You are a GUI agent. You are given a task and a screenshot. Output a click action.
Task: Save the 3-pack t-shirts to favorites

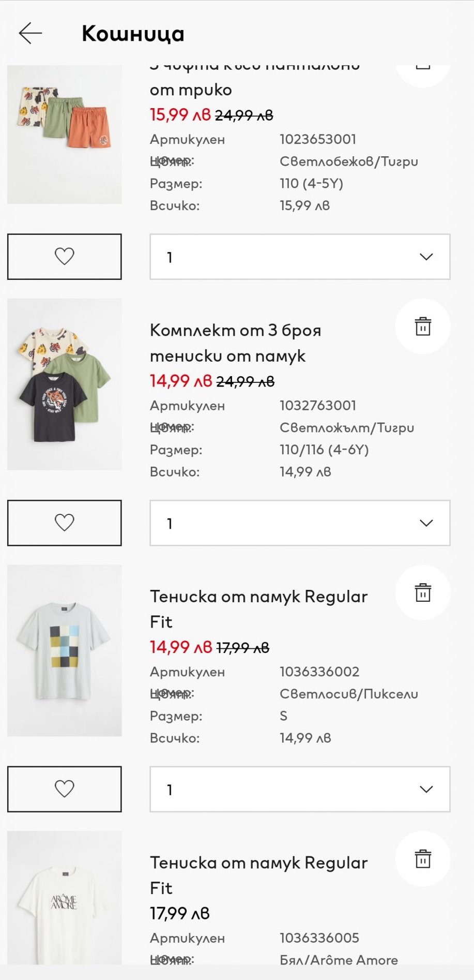pos(65,523)
